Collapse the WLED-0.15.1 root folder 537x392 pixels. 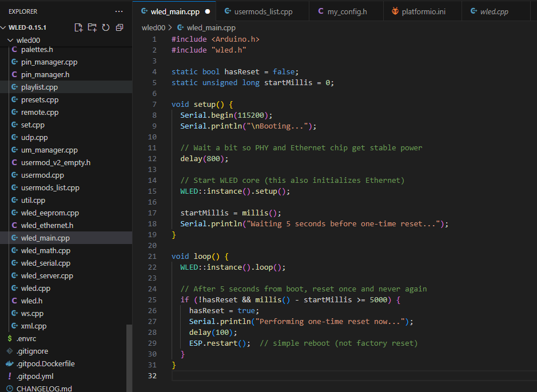pos(5,27)
